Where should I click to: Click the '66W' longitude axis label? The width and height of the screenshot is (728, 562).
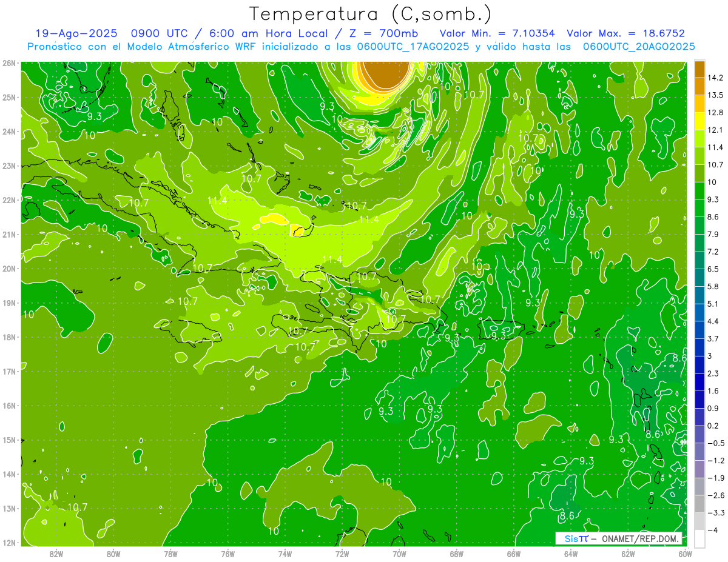[x=513, y=554]
